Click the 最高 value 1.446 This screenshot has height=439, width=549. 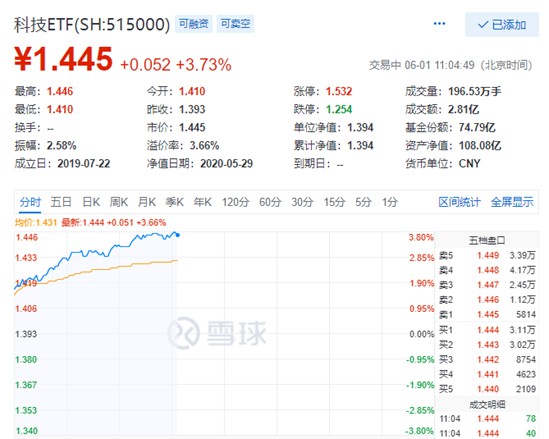coord(60,91)
